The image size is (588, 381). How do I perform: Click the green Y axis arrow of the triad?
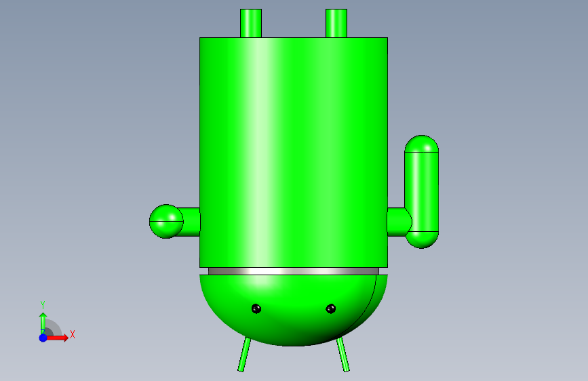click(43, 323)
